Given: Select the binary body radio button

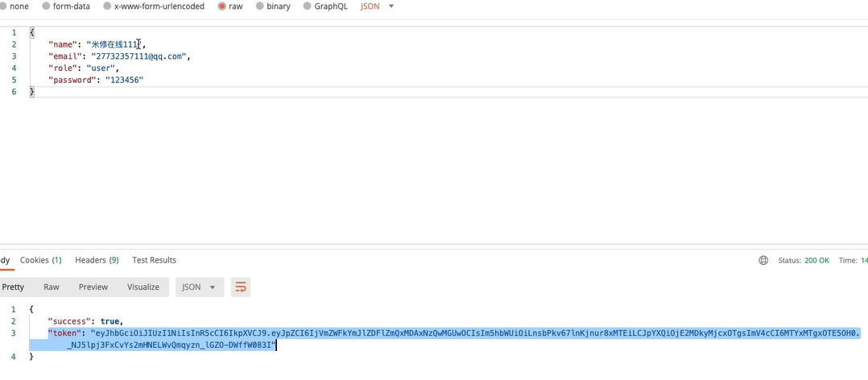Looking at the screenshot, I should coord(259,6).
